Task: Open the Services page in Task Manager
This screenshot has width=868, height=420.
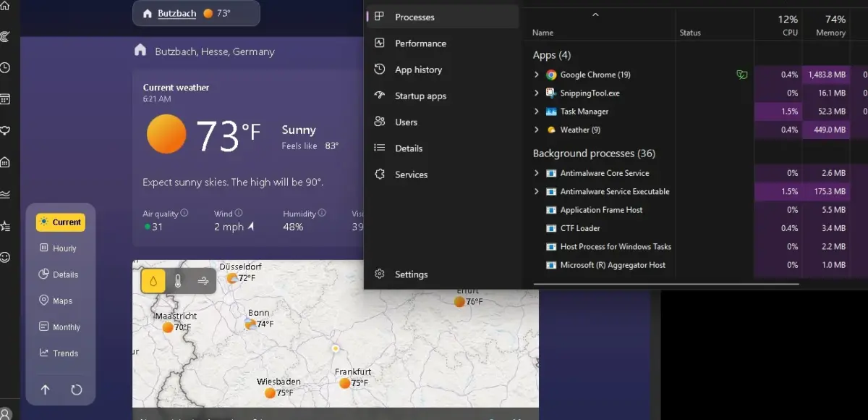Action: [x=443, y=175]
